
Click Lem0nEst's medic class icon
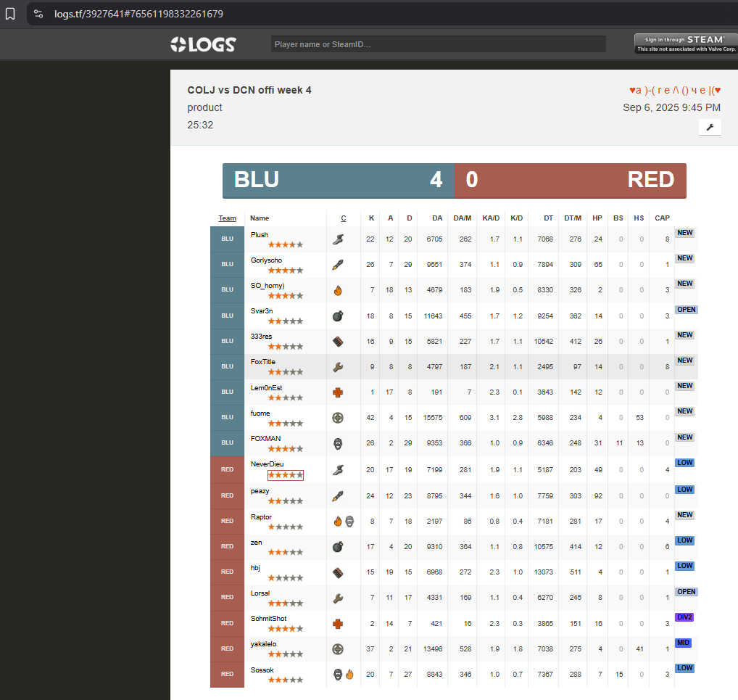coord(338,392)
